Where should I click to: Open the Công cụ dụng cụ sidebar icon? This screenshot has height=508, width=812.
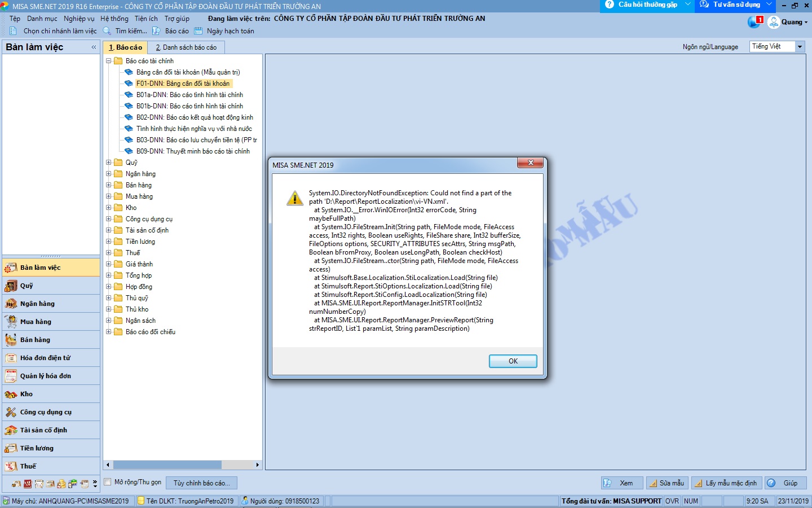(x=11, y=412)
